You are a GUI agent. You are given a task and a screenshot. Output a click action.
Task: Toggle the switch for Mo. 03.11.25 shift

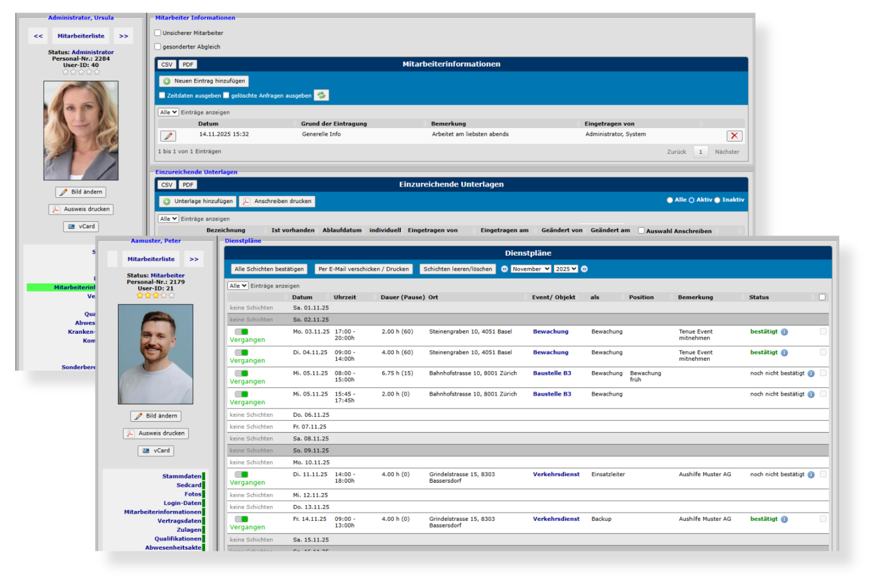pyautogui.click(x=242, y=332)
